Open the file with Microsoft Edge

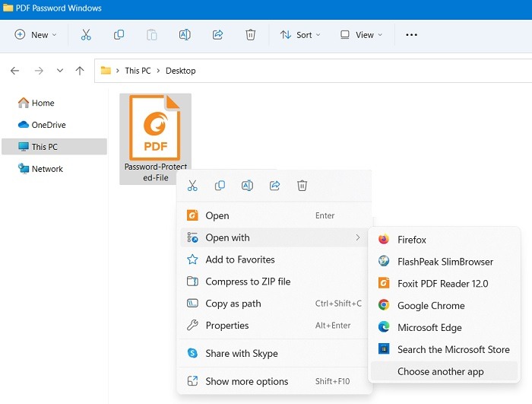click(x=429, y=328)
